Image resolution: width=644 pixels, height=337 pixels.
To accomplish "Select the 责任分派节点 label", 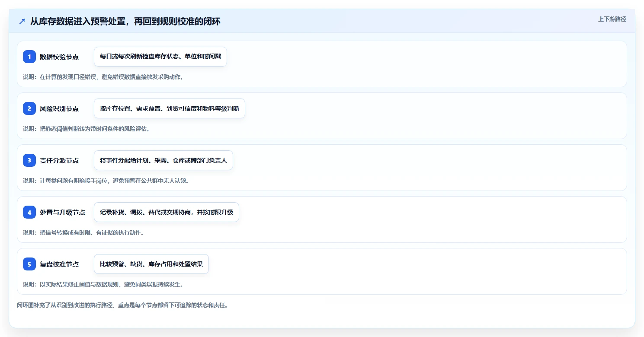I will [59, 160].
